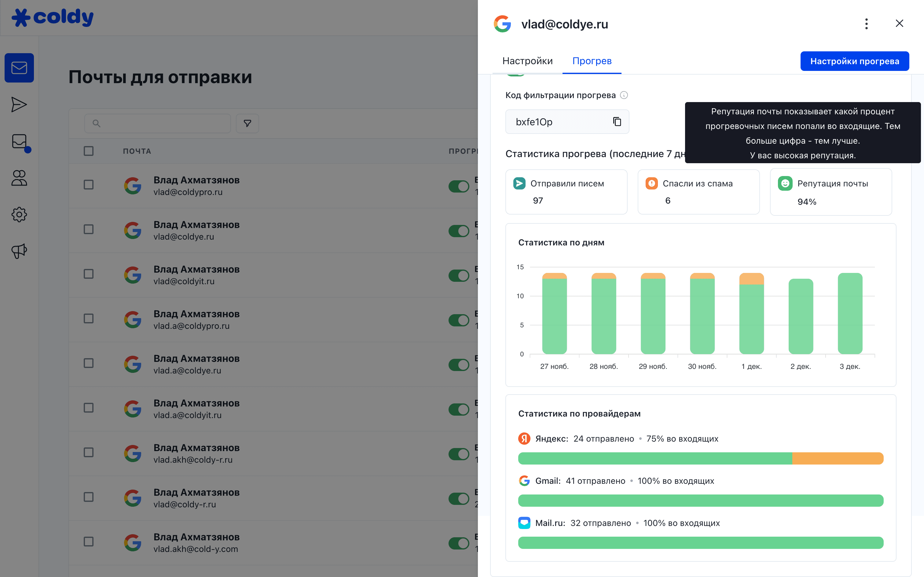924x577 pixels.
Task: Toggle warm-up switch for vlad.akh@cold-y.com
Action: pos(459,543)
